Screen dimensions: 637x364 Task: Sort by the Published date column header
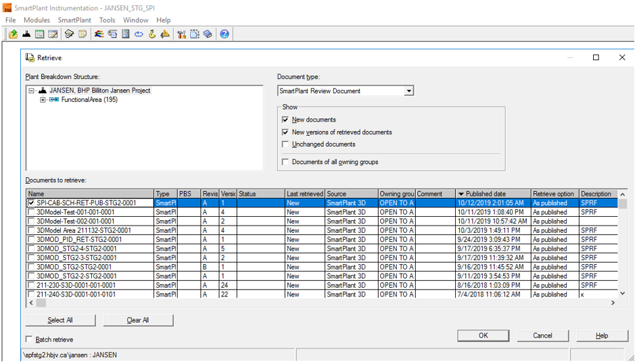494,194
